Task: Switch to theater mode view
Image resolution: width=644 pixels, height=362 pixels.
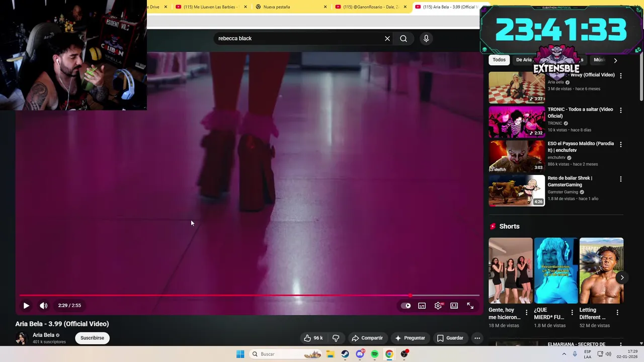Action: [454, 306]
